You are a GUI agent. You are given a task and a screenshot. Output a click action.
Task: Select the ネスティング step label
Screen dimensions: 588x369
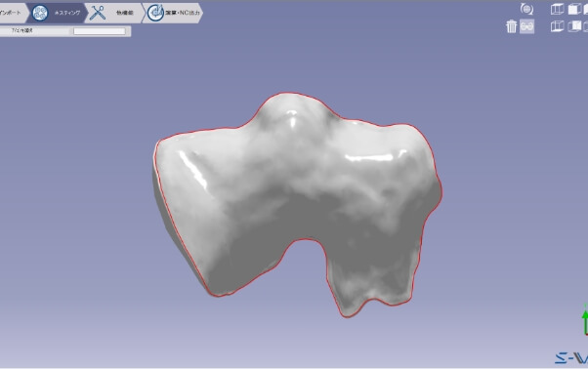67,13
